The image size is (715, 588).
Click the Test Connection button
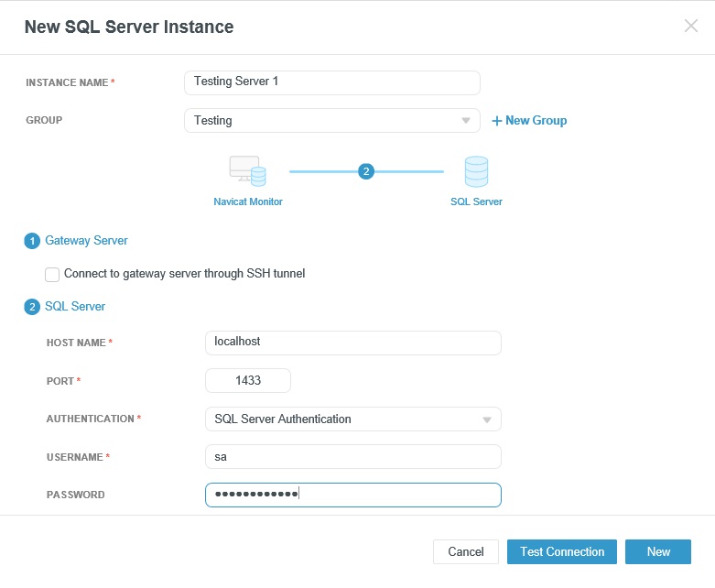tap(562, 552)
